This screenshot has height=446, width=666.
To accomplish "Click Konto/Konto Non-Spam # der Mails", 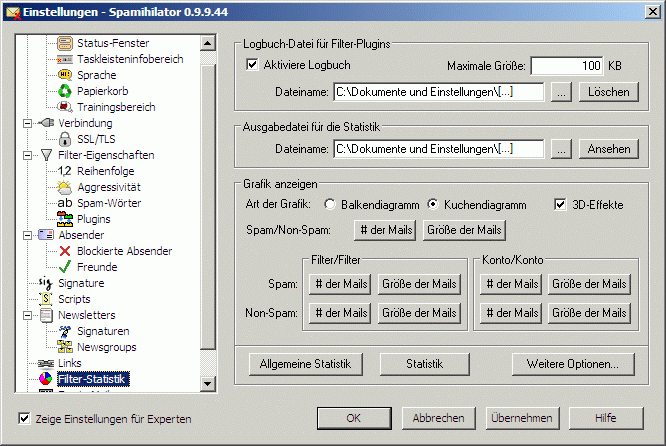I will pyautogui.click(x=511, y=313).
